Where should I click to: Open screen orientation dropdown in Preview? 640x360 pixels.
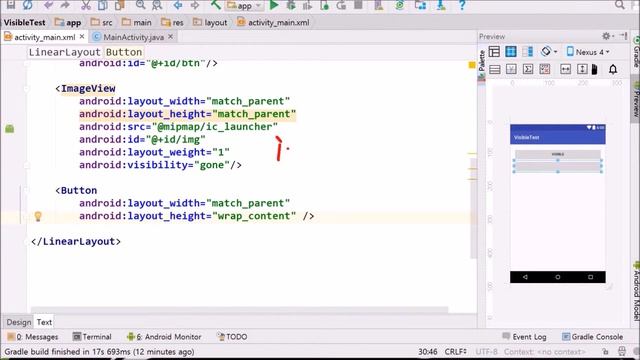549,52
